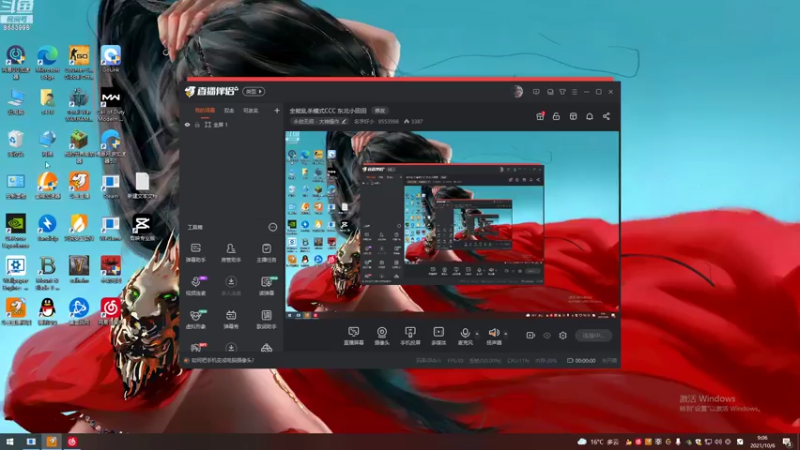This screenshot has height=450, width=800.
Task: Open the feedback icon in title bar
Action: point(550,92)
